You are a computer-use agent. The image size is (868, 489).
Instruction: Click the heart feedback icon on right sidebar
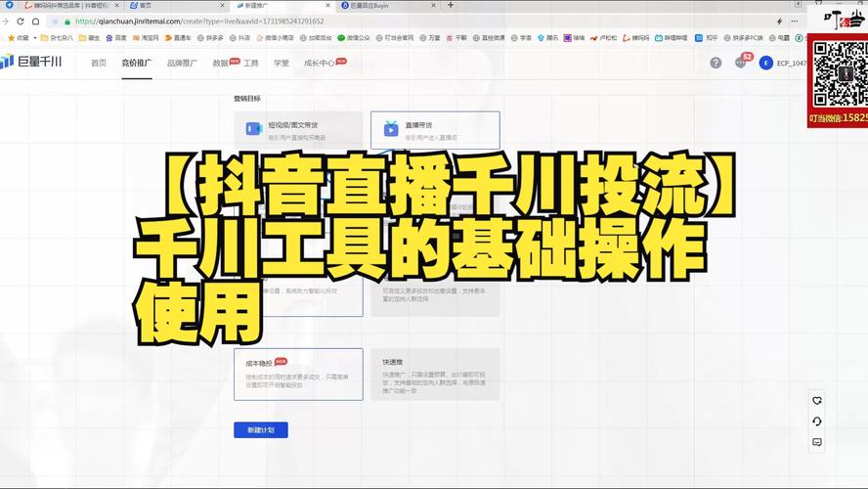[817, 400]
